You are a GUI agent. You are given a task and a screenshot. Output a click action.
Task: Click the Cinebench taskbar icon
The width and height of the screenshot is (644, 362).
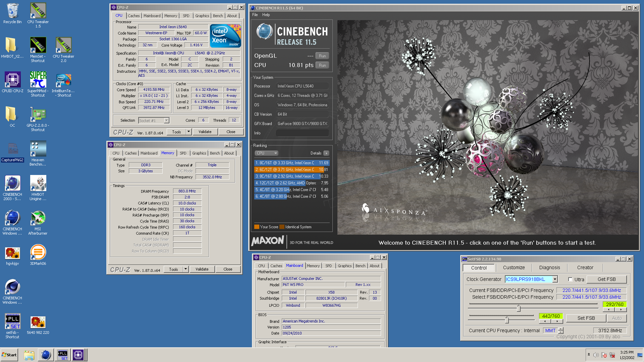tap(46, 355)
